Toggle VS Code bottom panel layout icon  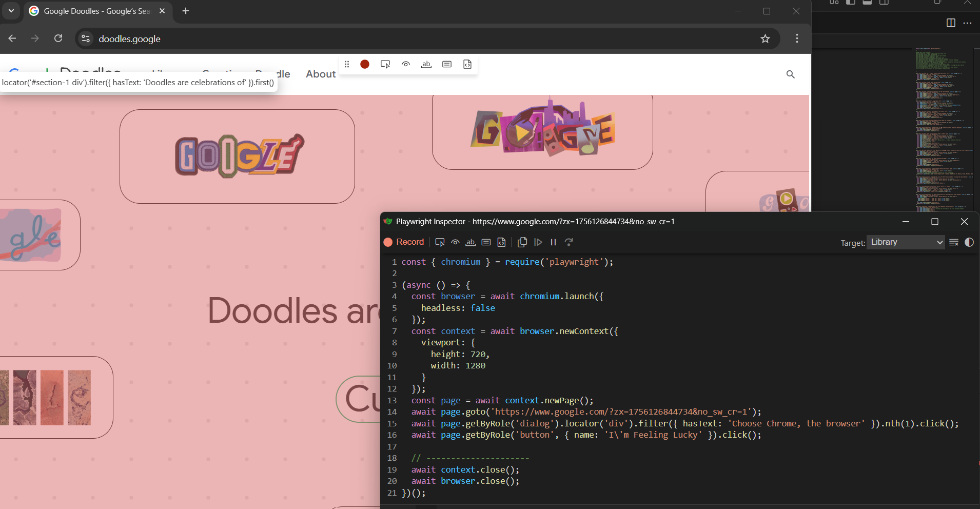coord(867,2)
